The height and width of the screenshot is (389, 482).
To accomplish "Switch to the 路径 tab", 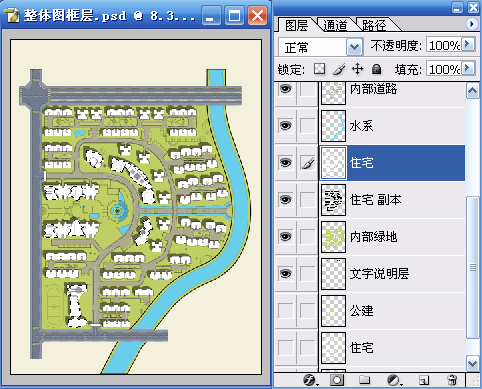I will (x=374, y=25).
